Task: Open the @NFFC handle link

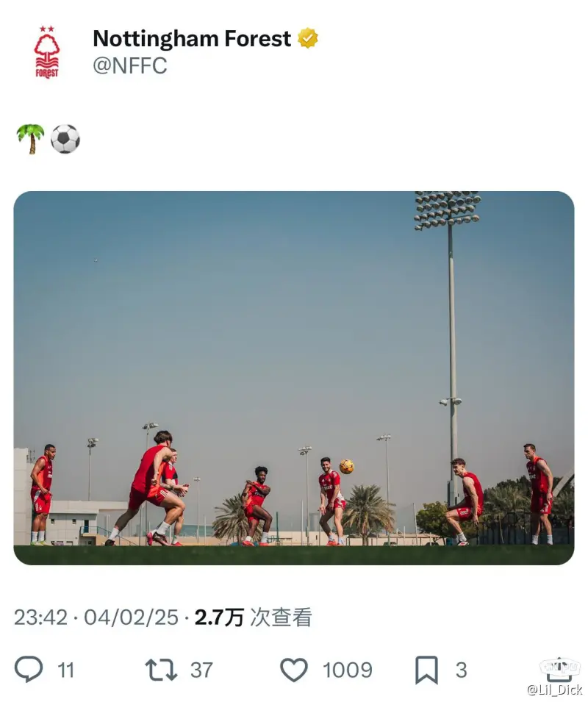Action: 130,66
